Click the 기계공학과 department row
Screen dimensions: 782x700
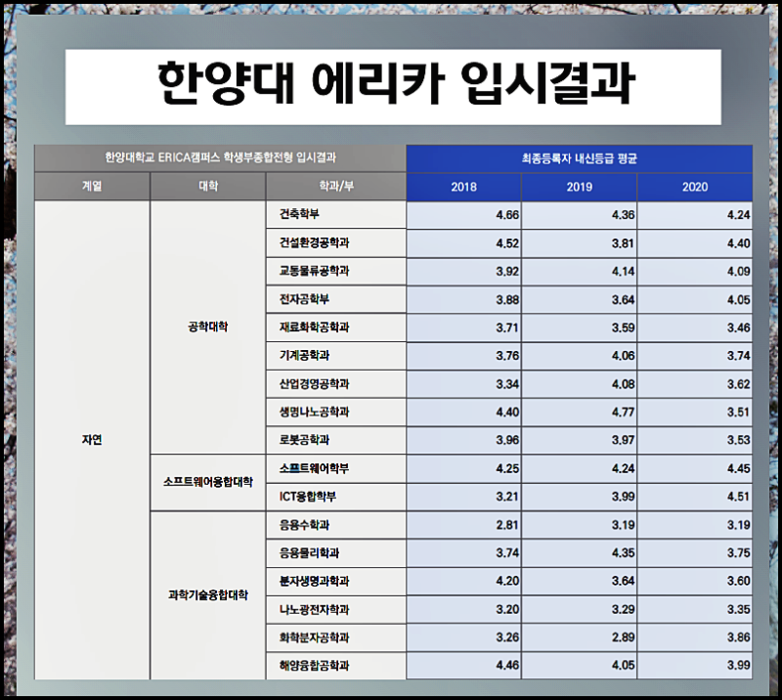[x=336, y=356]
